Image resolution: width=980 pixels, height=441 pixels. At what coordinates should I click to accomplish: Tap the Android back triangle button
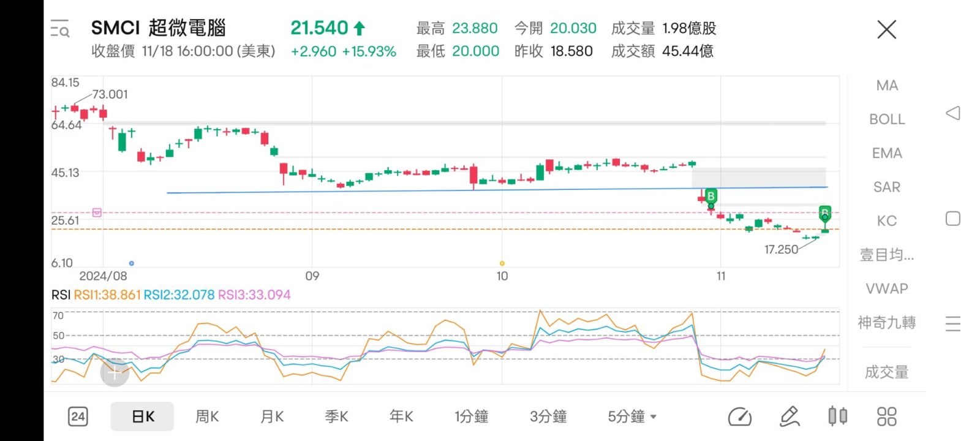(x=953, y=113)
